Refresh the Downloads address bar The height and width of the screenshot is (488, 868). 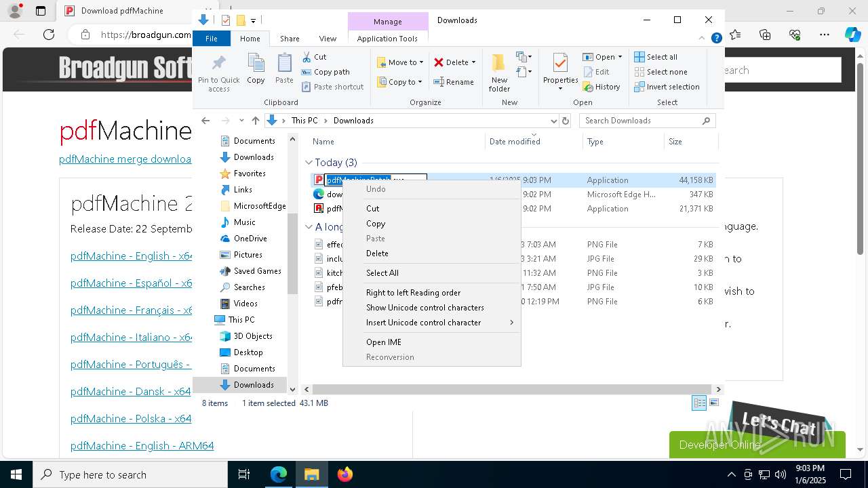pos(566,121)
